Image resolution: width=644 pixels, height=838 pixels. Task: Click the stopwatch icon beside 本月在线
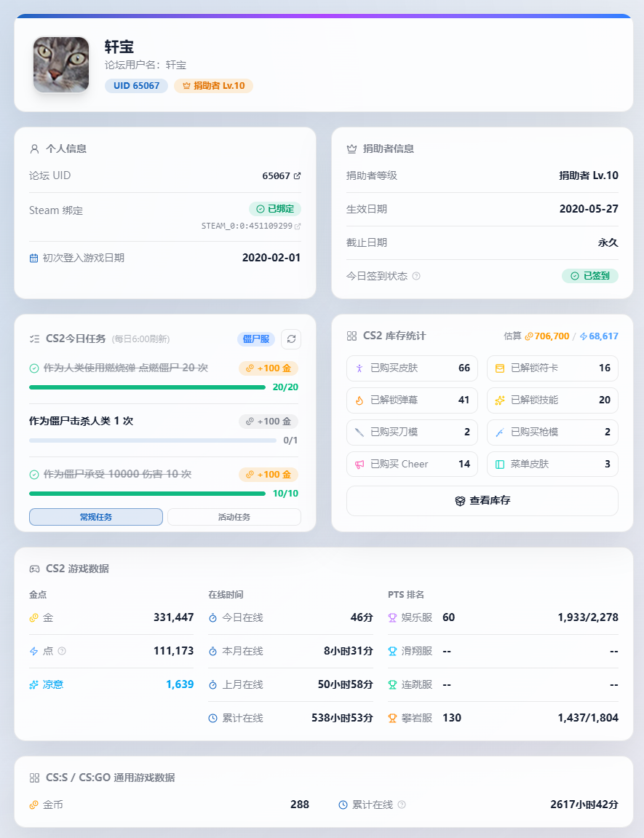click(x=212, y=652)
